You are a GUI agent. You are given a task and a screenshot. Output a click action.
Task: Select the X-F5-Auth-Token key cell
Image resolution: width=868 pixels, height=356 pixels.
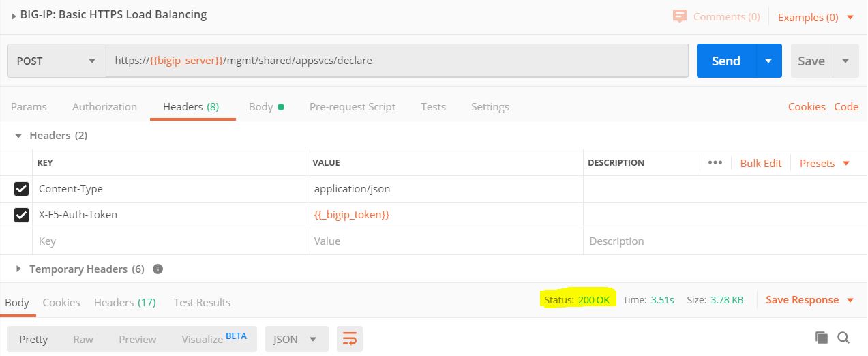tap(170, 215)
